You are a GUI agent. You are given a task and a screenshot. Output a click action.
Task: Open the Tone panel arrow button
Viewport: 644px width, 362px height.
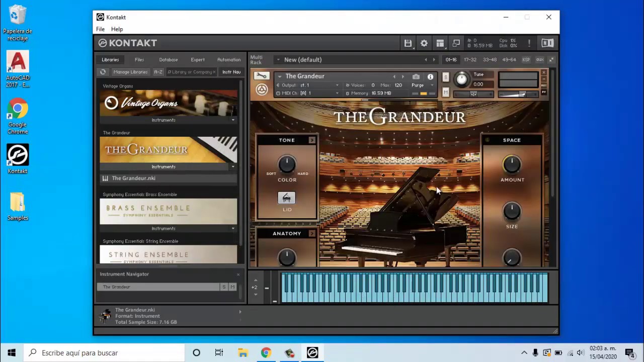pos(312,140)
